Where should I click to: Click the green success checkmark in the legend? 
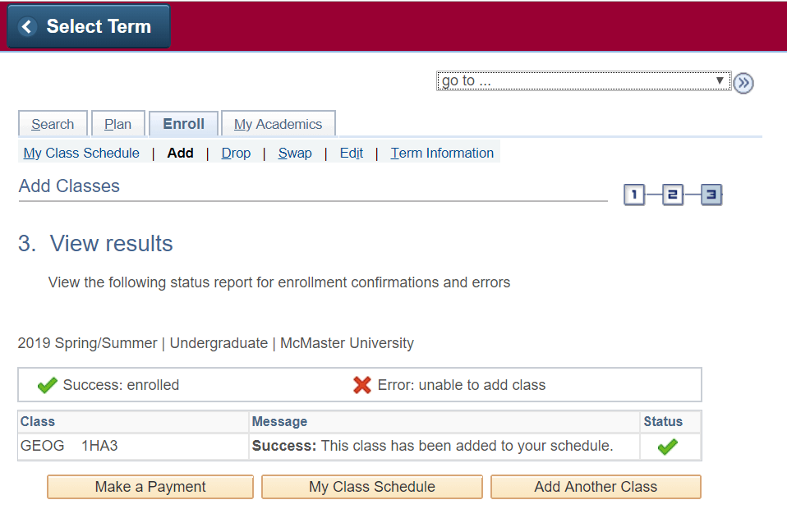click(47, 385)
